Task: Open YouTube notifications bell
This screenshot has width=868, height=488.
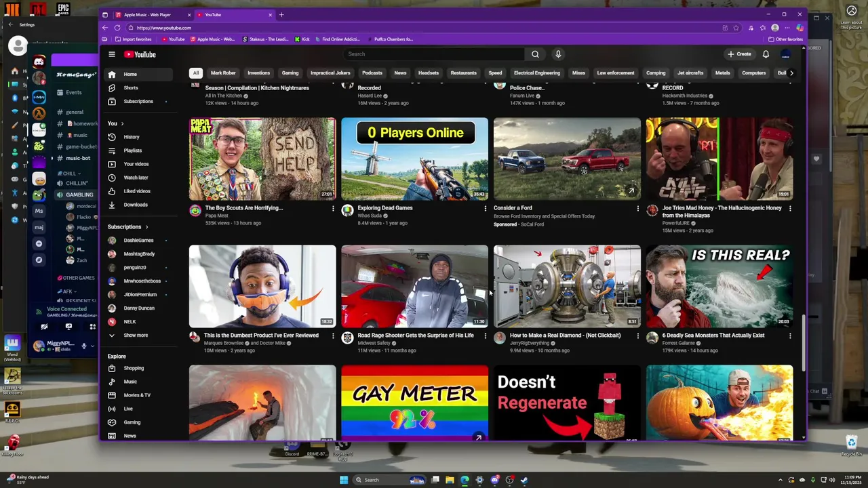Action: point(766,54)
